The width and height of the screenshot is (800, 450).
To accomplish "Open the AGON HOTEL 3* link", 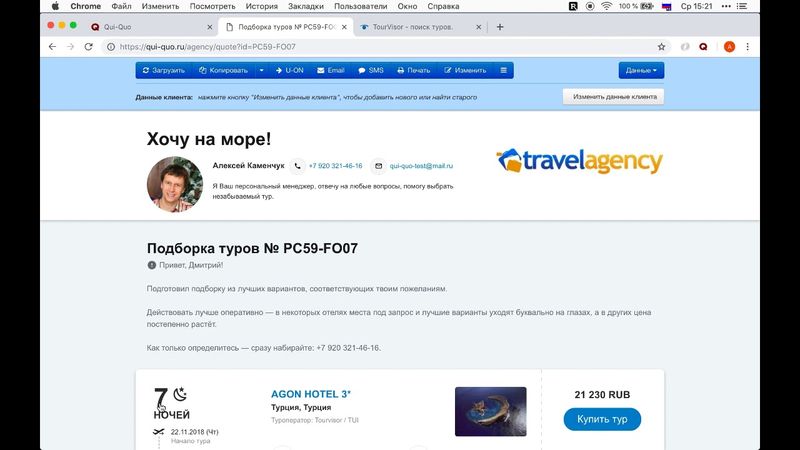I will (311, 394).
